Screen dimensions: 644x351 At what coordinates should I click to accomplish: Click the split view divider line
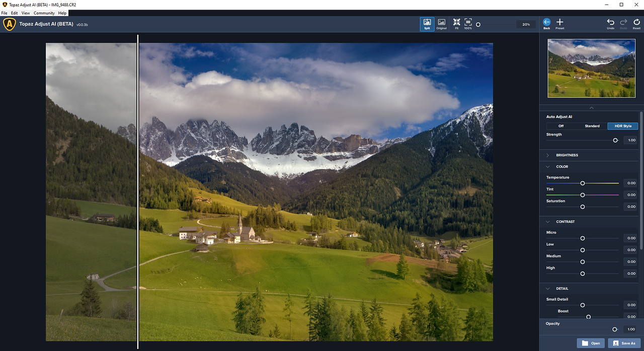click(x=138, y=191)
